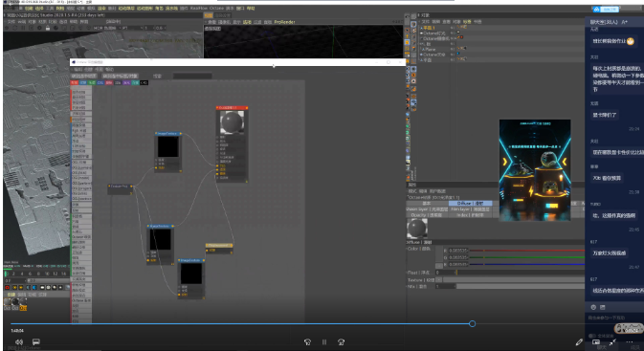Pause the video playback
This screenshot has height=351, width=644.
(324, 342)
